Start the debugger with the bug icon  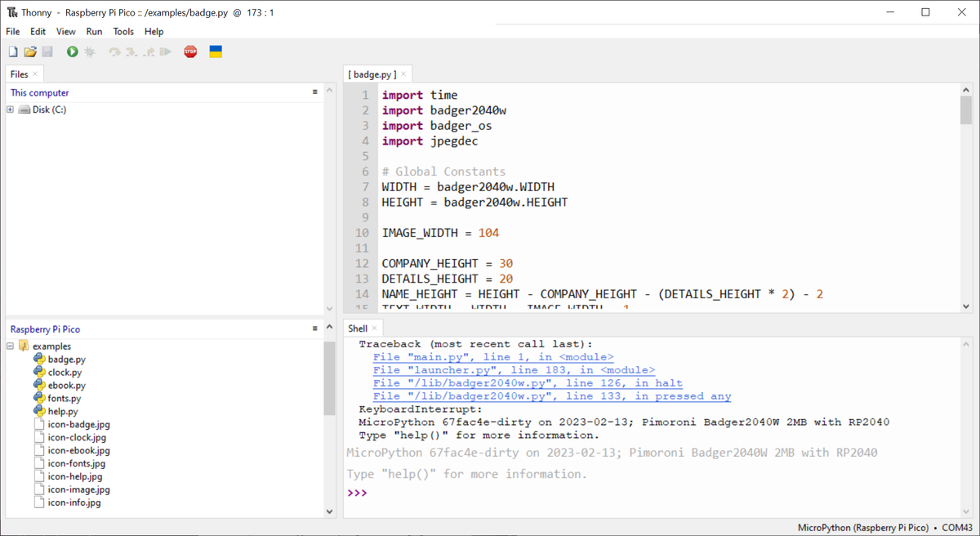90,51
